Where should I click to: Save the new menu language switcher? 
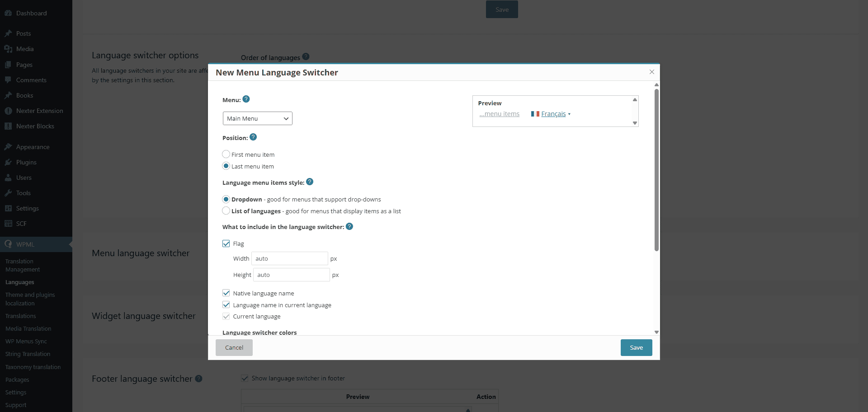pyautogui.click(x=636, y=347)
